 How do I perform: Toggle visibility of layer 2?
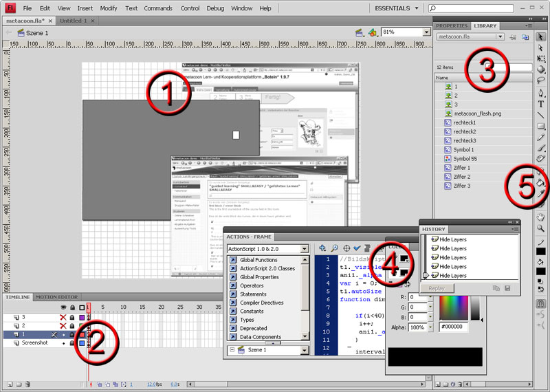point(63,325)
